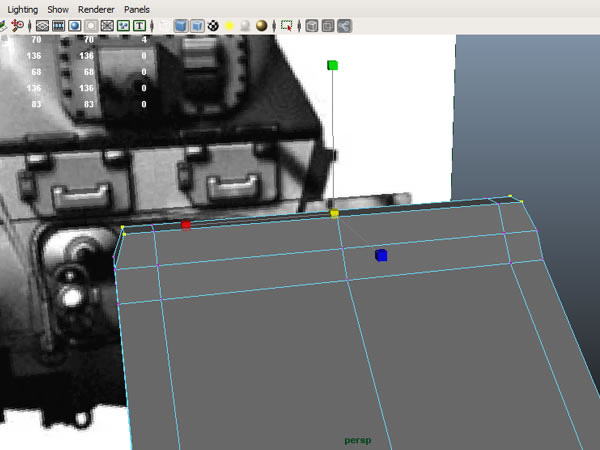600x450 pixels.
Task: Click the isolate select icon
Action: tap(287, 25)
